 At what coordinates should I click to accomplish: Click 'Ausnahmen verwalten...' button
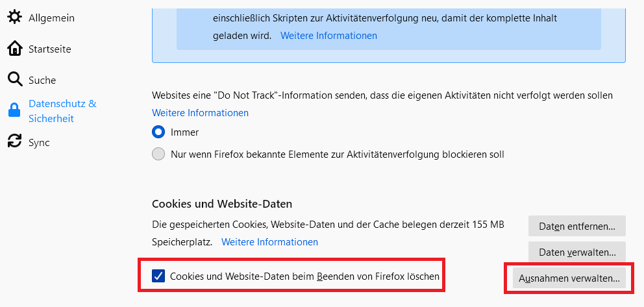pos(569,278)
